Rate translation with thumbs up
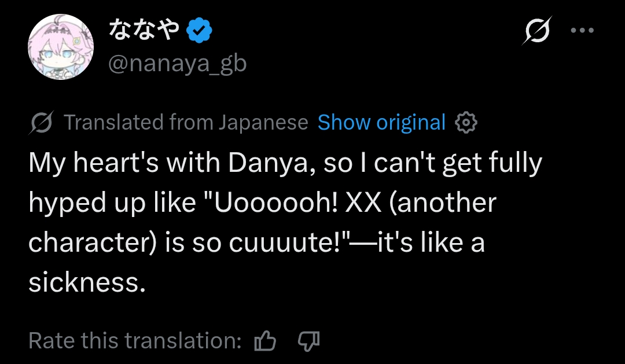This screenshot has height=364, width=625. [266, 341]
